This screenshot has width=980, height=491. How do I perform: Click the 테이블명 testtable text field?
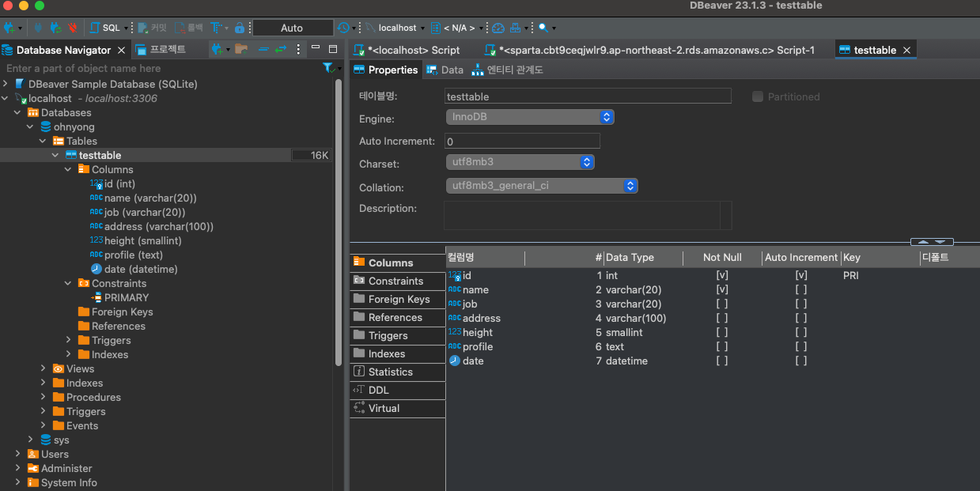point(588,96)
